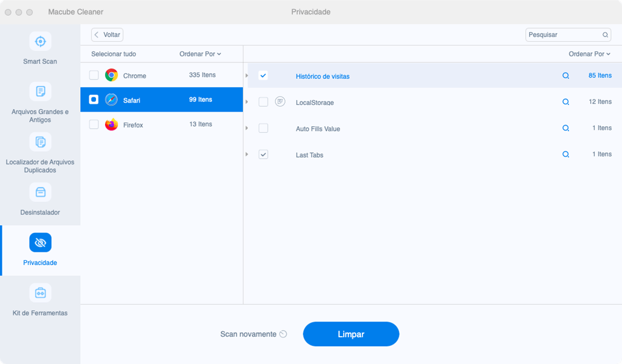Open Arquivos Grandes e Antigos icon
Image resolution: width=622 pixels, height=364 pixels.
coord(40,92)
